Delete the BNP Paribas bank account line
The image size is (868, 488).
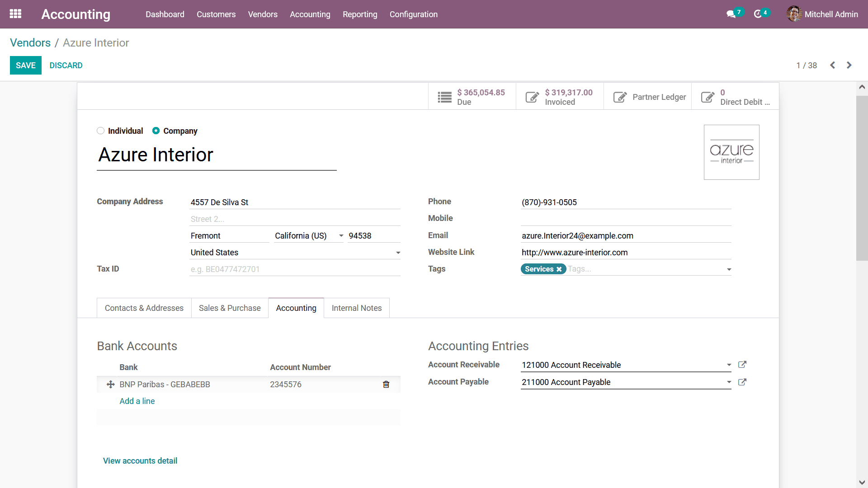tap(386, 385)
